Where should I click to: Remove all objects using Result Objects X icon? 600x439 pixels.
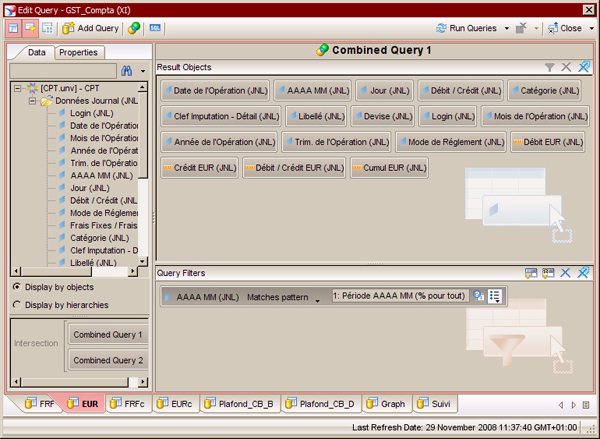tap(567, 67)
